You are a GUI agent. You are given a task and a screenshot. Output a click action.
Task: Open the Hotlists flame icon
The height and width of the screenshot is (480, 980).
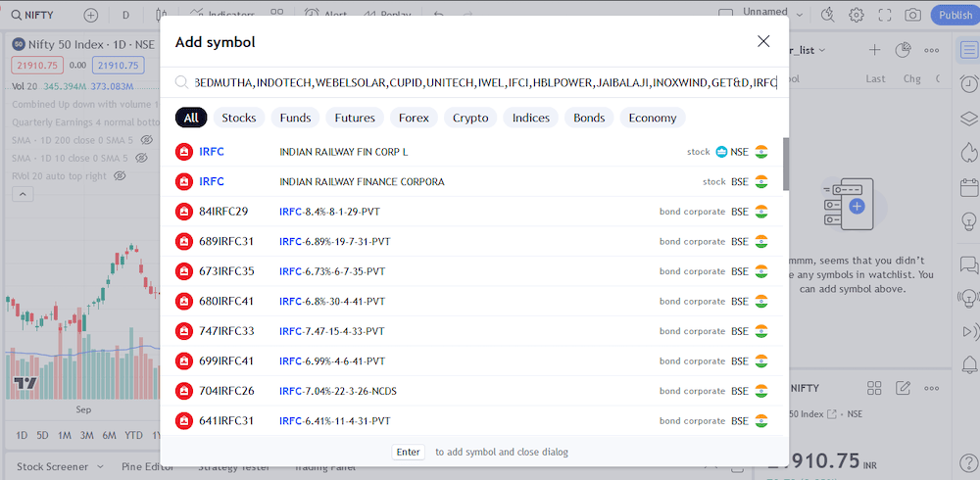tap(968, 152)
